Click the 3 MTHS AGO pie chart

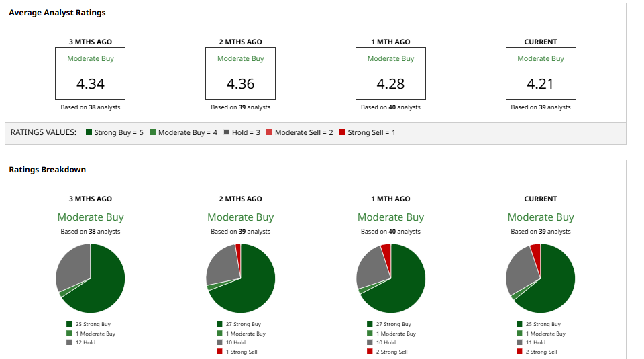(90, 278)
